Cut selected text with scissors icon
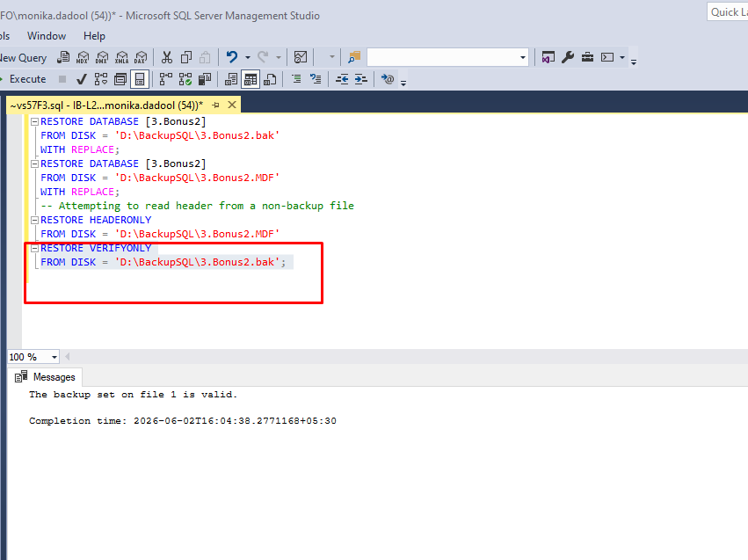The height and width of the screenshot is (560, 748). (166, 58)
